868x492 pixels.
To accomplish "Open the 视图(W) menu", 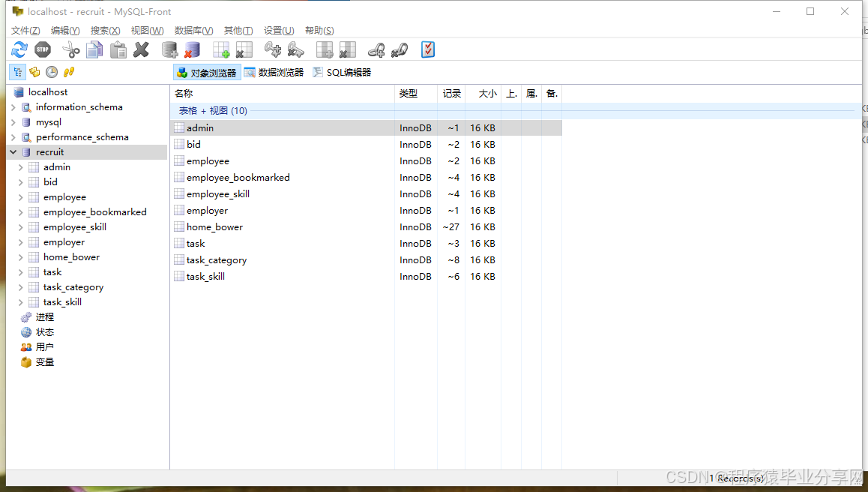I will tap(147, 31).
